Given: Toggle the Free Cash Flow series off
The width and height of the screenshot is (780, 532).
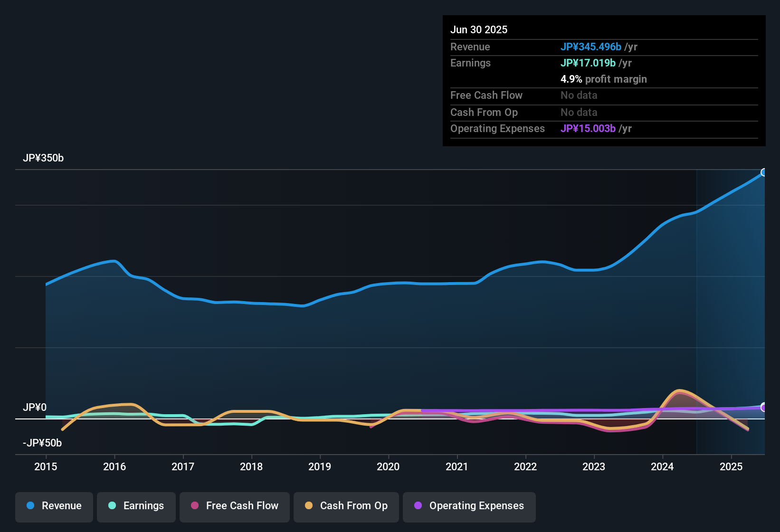Looking at the screenshot, I should [234, 506].
